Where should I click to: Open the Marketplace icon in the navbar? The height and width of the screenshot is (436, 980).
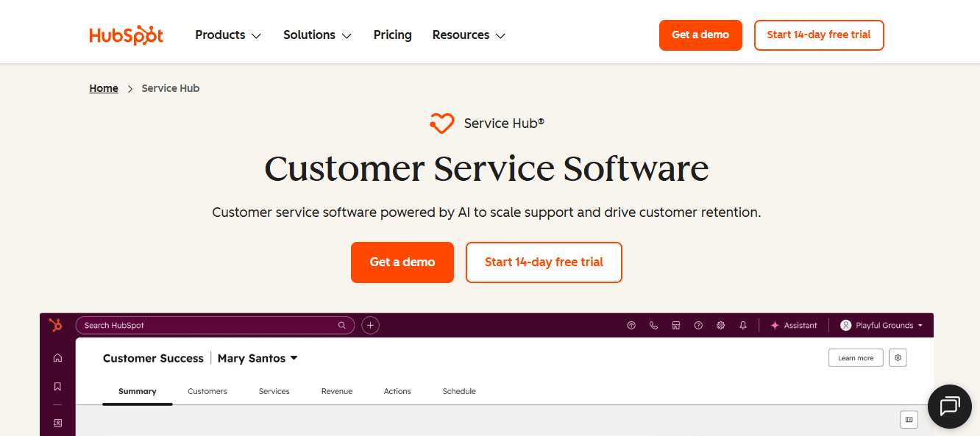pyautogui.click(x=675, y=325)
